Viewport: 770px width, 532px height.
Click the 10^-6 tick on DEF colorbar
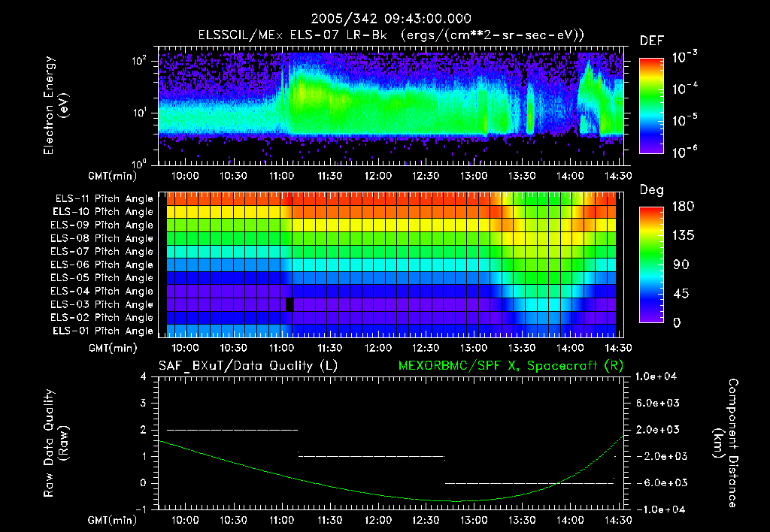[684, 152]
